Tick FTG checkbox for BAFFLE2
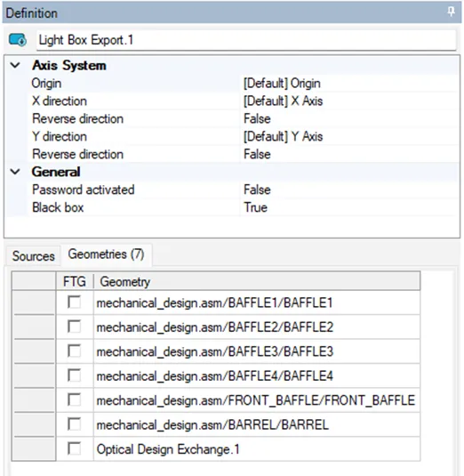The image size is (464, 476). pyautogui.click(x=75, y=327)
